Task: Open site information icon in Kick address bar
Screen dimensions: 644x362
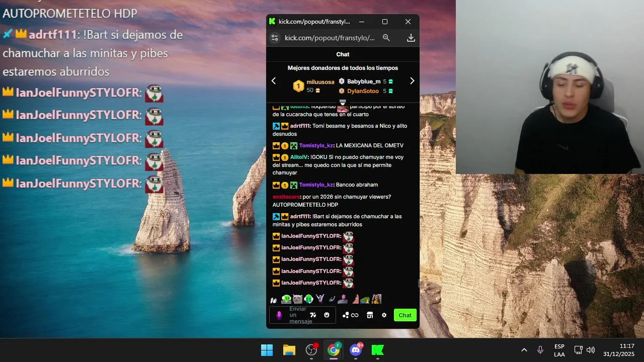Action: [x=274, y=38]
